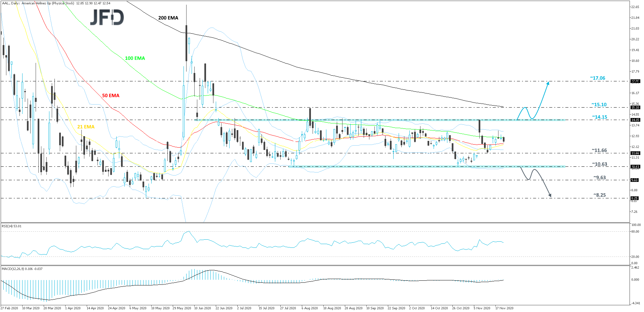Click the 19.41 price scale value
Screen dimensions: 644x312
pos(635,50)
